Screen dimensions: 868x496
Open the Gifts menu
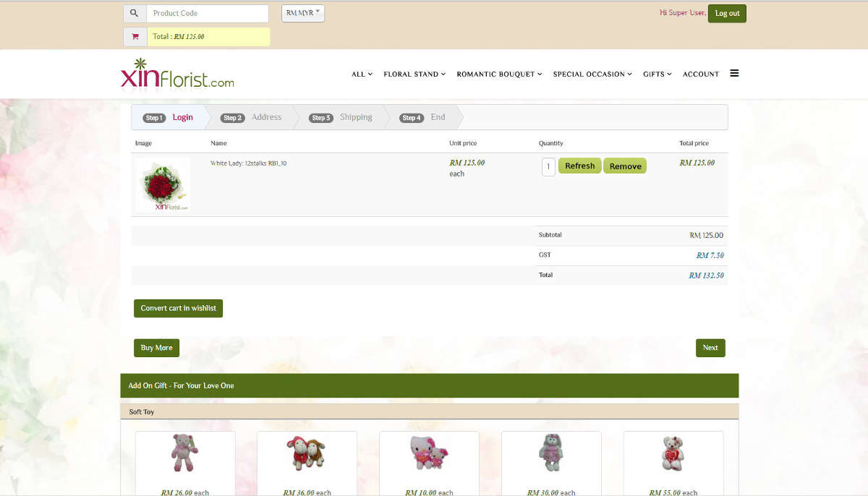(657, 74)
